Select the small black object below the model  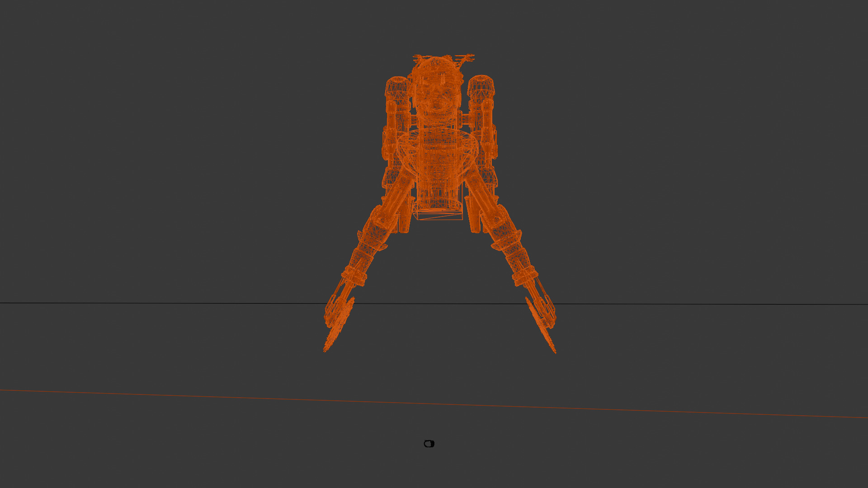(429, 444)
